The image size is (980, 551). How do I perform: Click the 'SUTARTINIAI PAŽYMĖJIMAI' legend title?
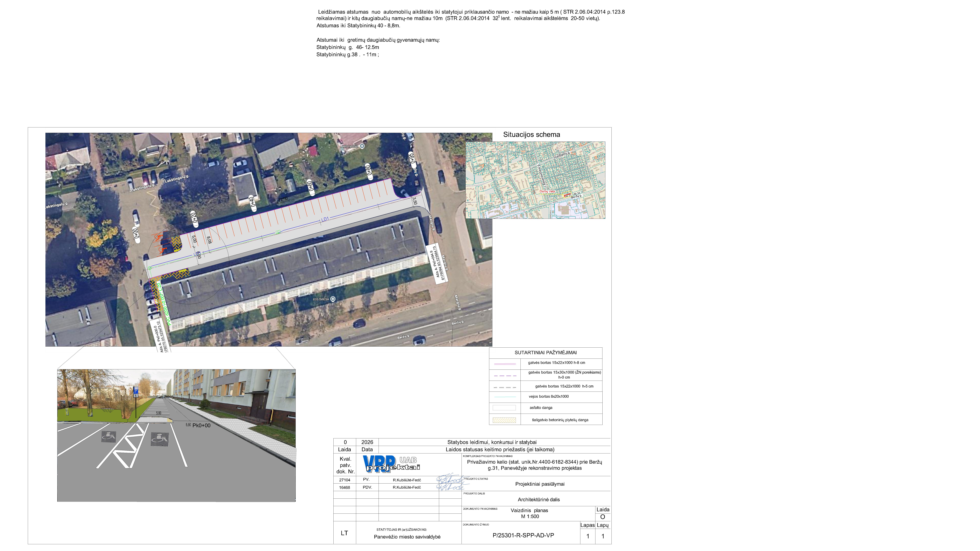546,353
